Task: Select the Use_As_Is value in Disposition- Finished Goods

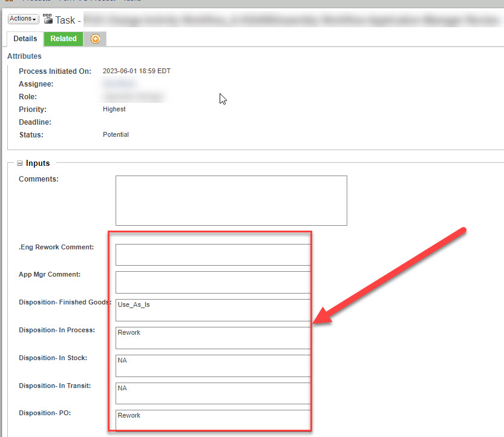Action: 212,310
